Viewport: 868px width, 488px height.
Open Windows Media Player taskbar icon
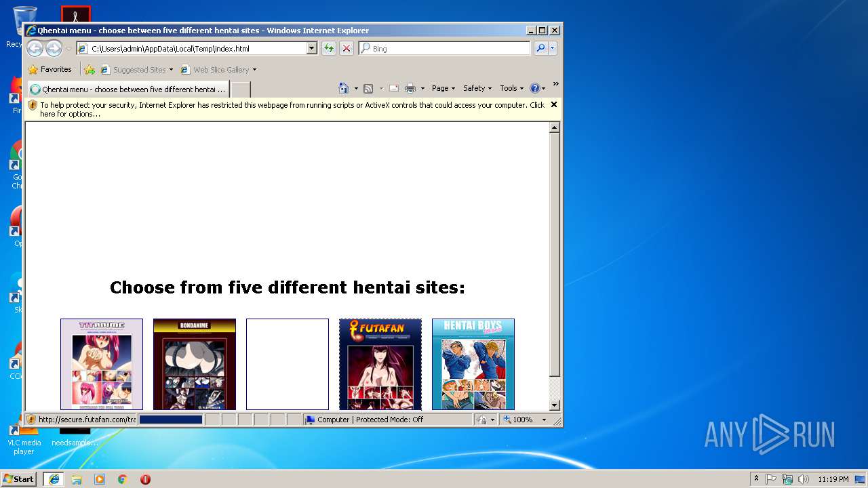click(100, 479)
